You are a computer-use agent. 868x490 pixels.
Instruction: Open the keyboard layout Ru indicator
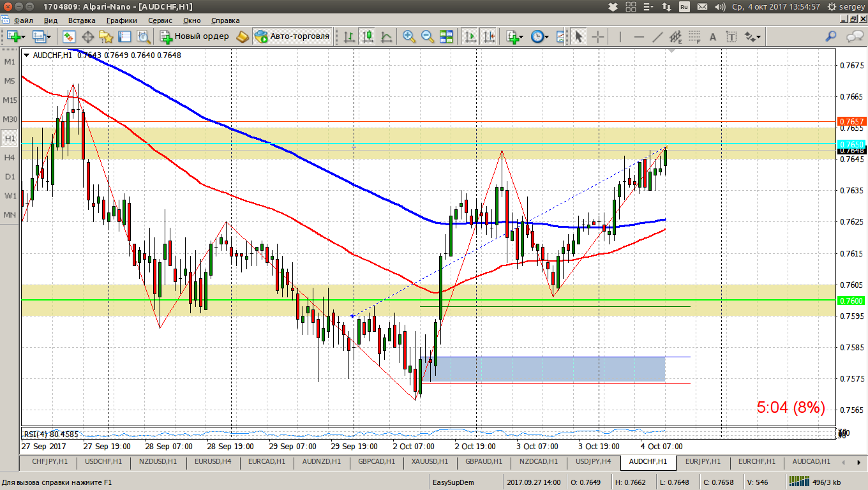point(684,6)
